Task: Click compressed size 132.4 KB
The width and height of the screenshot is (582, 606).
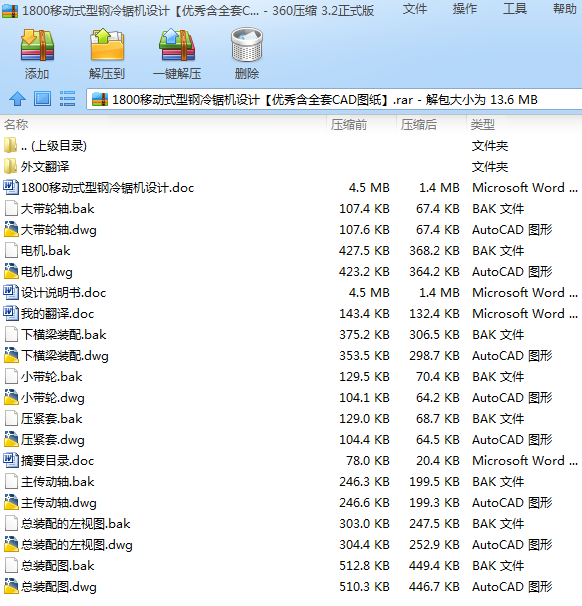Action: click(434, 313)
